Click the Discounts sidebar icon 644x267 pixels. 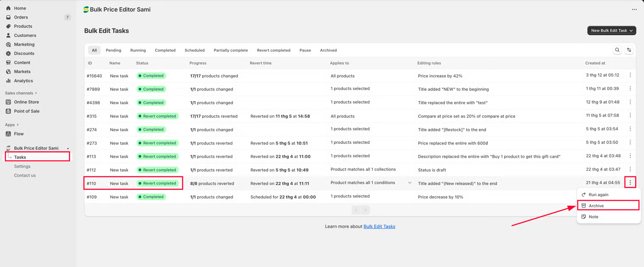(x=8, y=53)
